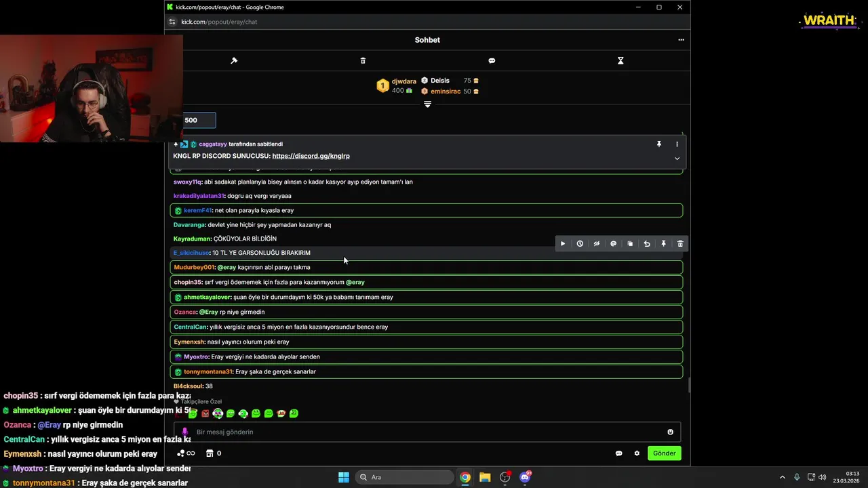The image size is (868, 488).
Task: Open Discord from the taskbar
Action: (525, 477)
